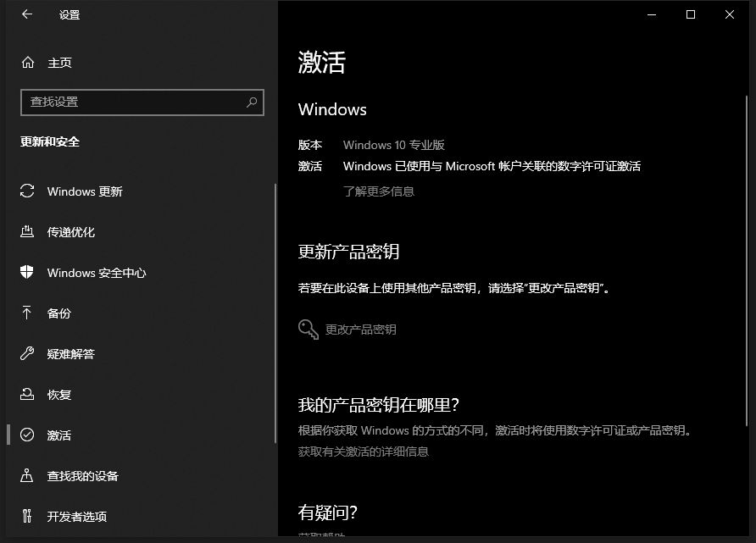The height and width of the screenshot is (543, 756).
Task: Open 获取有关激活的详细信息 link
Action: pyautogui.click(x=363, y=452)
